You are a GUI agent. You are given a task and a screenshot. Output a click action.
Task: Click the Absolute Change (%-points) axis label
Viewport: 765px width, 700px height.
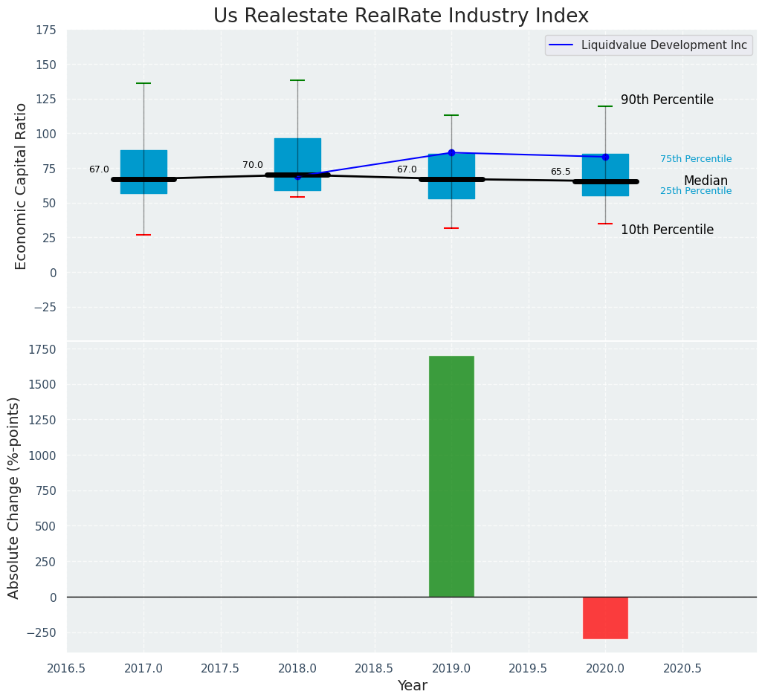(14, 497)
